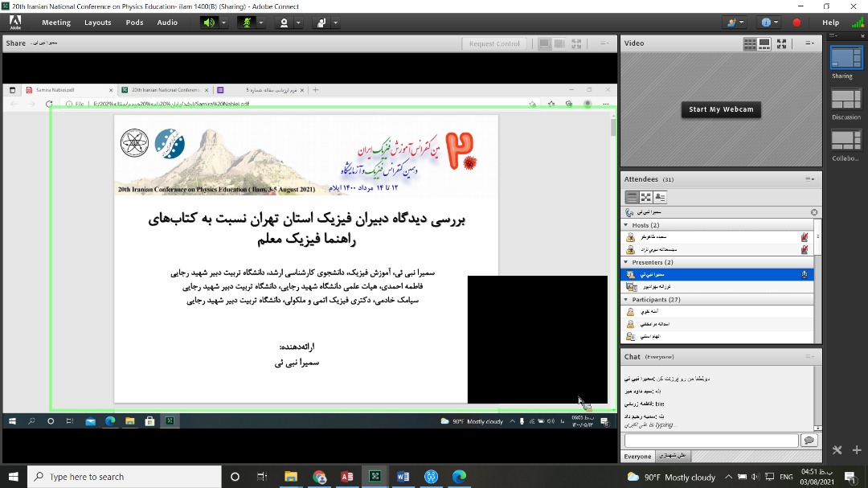Open the Pods menu
Screen dimensions: 868x488
tap(134, 23)
